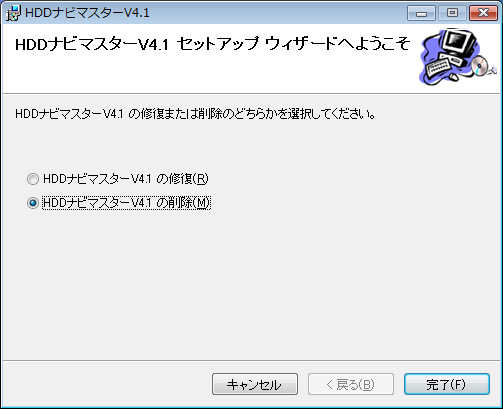
Task: Minimize the HDDナビマスターV4.1 window
Action: pos(421,13)
